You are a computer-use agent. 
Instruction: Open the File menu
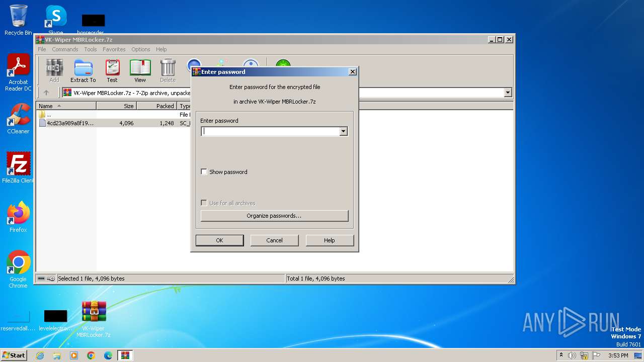point(42,49)
